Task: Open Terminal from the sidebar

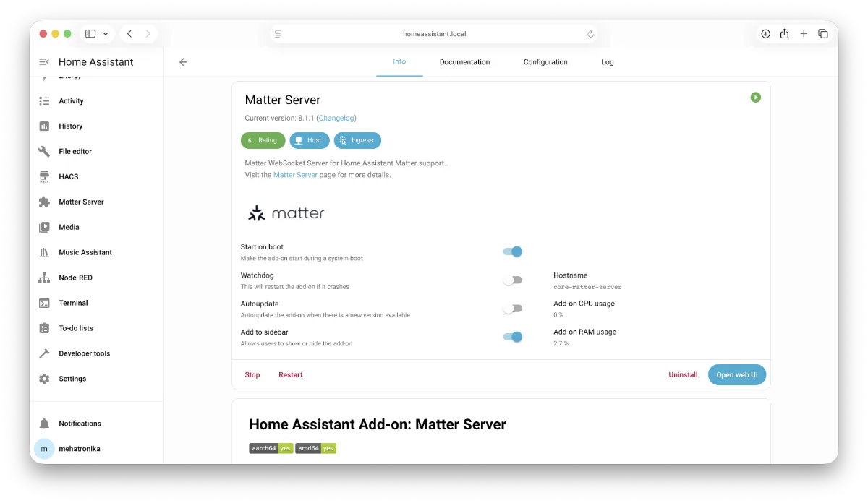Action: tap(73, 303)
